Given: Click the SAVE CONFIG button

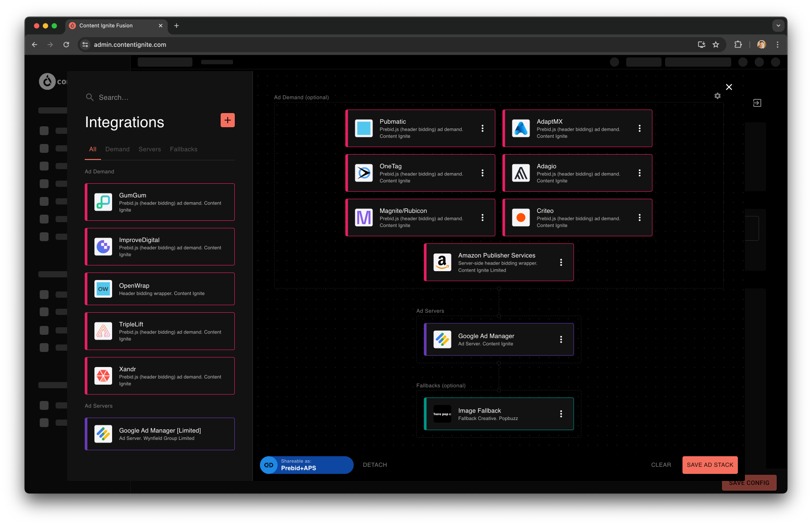Looking at the screenshot, I should 749,483.
